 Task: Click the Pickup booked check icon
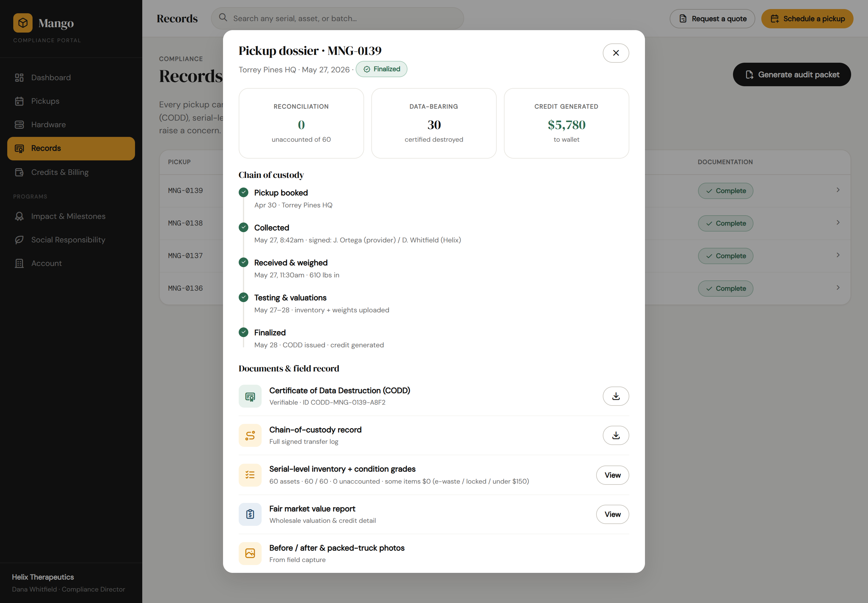244,192
